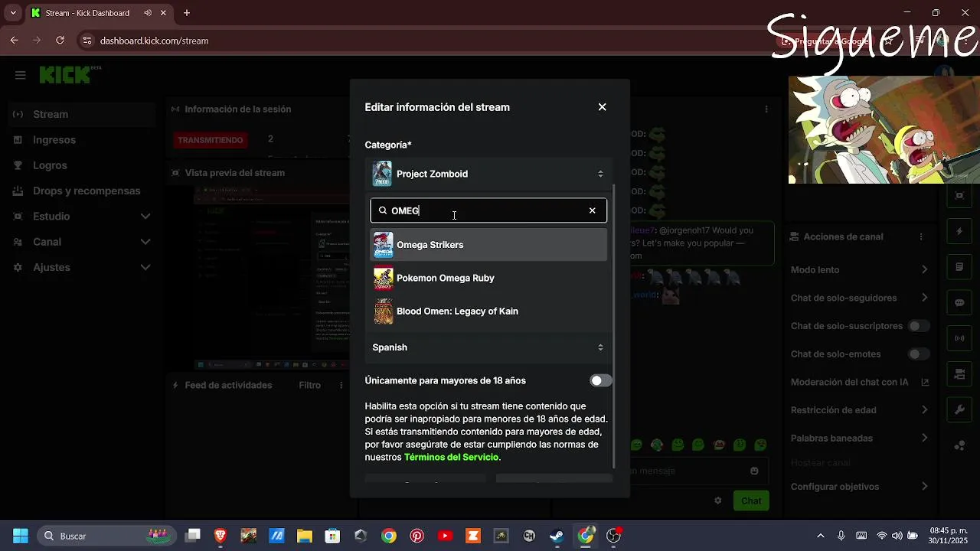Open the Términos del Servicio link
This screenshot has width=980, height=551.
coord(451,457)
